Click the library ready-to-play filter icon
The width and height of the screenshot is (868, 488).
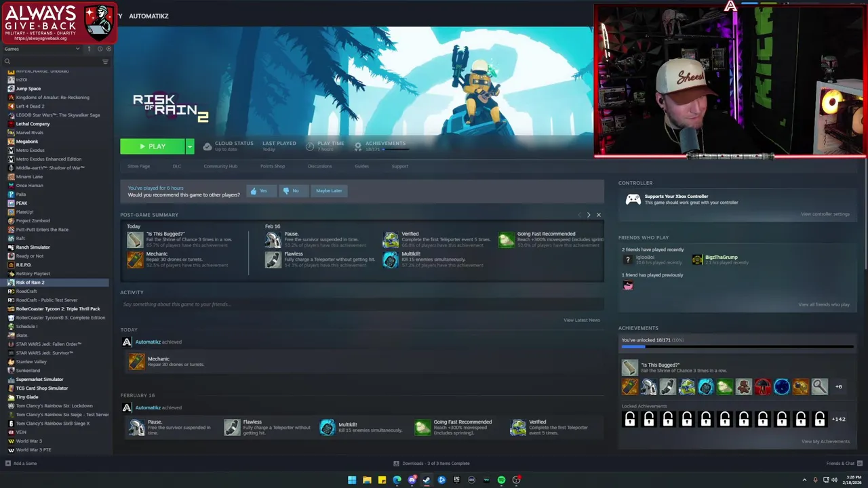click(x=108, y=49)
